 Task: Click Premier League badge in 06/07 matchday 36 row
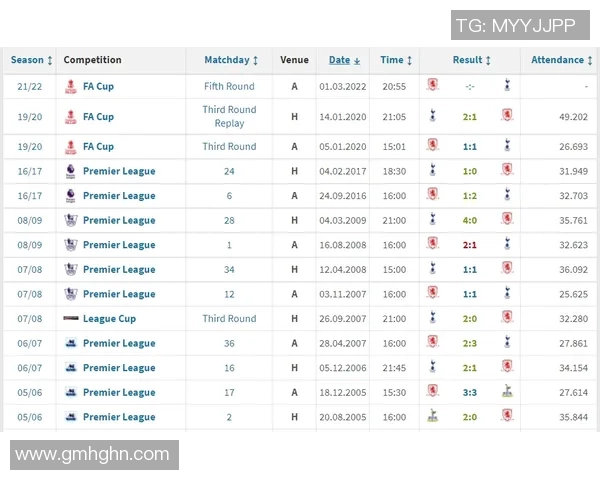71,343
